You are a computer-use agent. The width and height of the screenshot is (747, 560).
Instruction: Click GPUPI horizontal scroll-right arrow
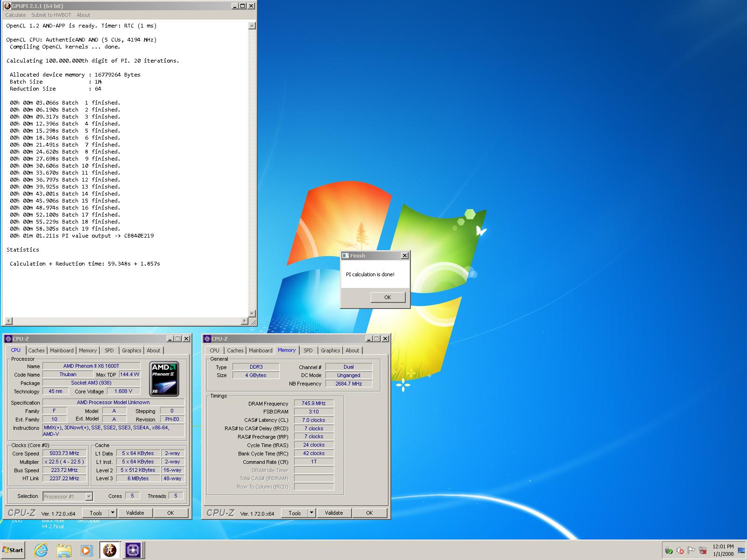(x=245, y=321)
